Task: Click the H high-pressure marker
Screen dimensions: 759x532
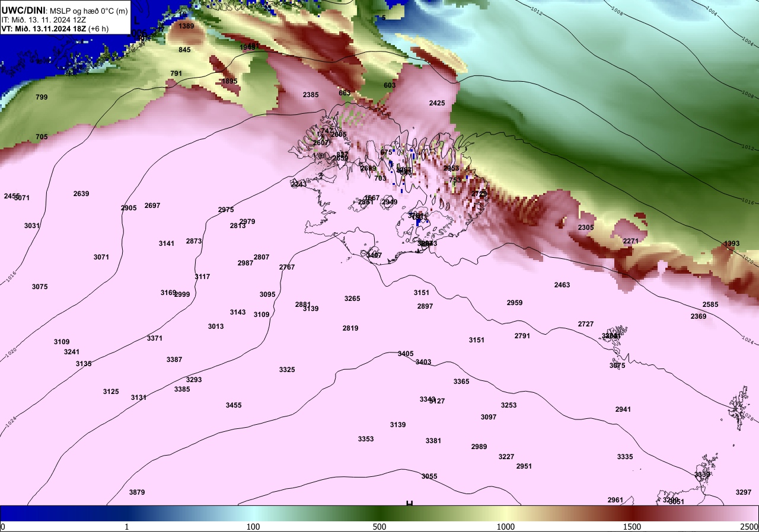Action: 409,504
